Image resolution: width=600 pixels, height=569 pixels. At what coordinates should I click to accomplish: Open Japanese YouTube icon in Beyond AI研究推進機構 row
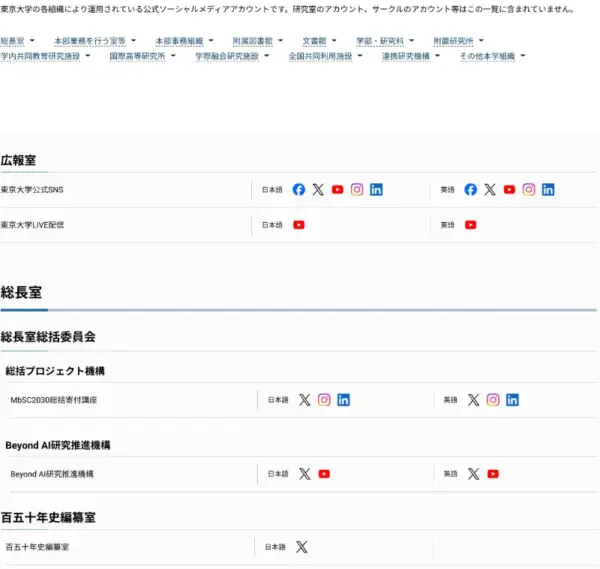coord(324,474)
